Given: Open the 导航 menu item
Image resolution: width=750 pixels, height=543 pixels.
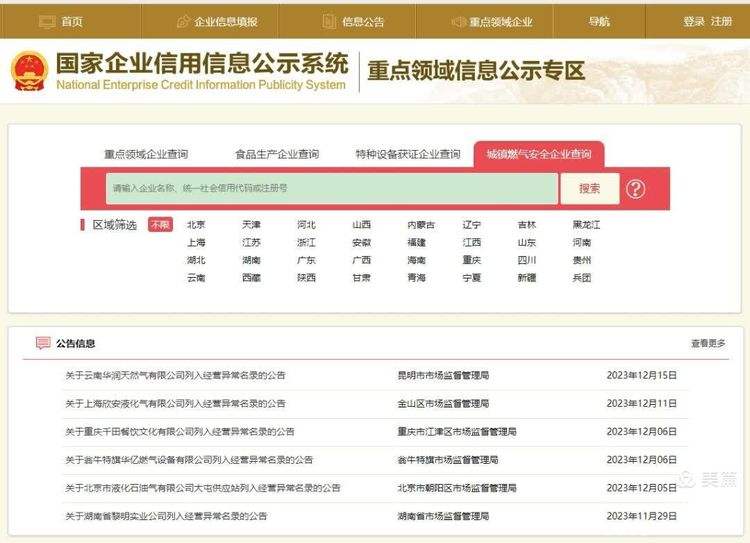Looking at the screenshot, I should pos(599,22).
